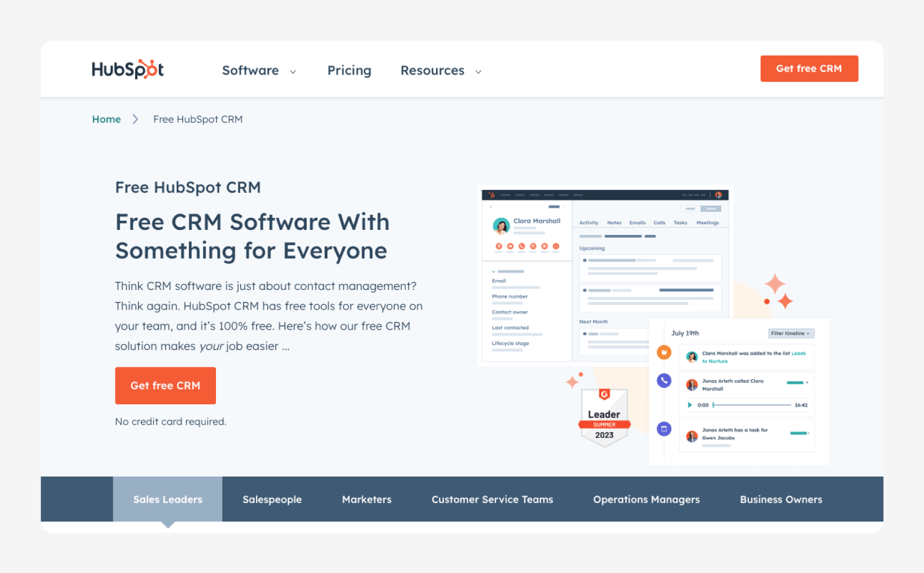The height and width of the screenshot is (573, 924).
Task: Open the Filter timeline dropdown
Action: [791, 333]
